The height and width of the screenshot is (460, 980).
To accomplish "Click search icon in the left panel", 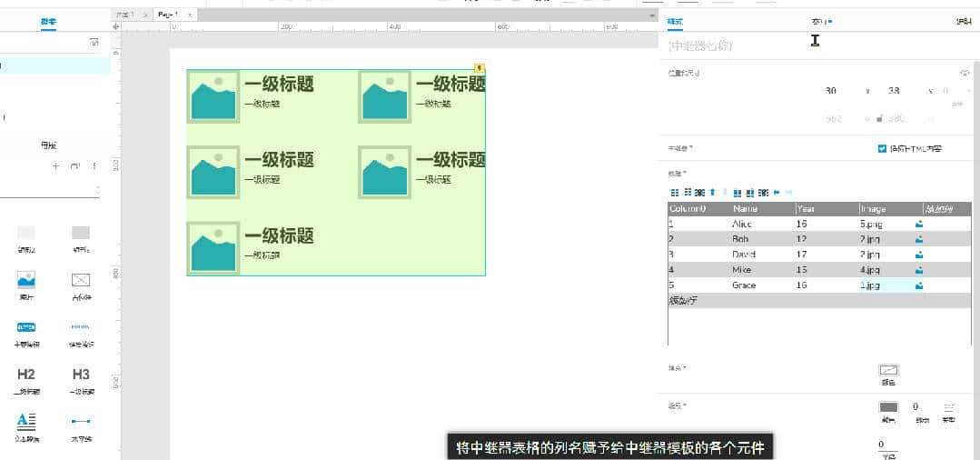I will tap(94, 43).
